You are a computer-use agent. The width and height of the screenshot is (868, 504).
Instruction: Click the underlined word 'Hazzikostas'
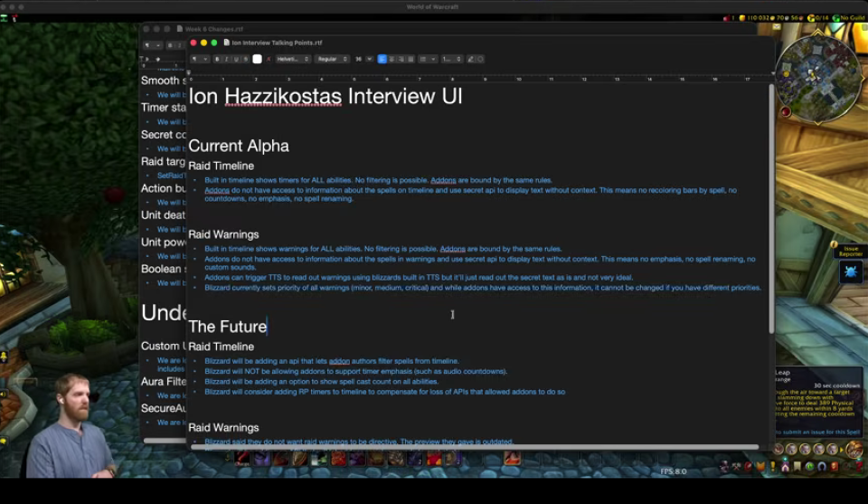(283, 97)
